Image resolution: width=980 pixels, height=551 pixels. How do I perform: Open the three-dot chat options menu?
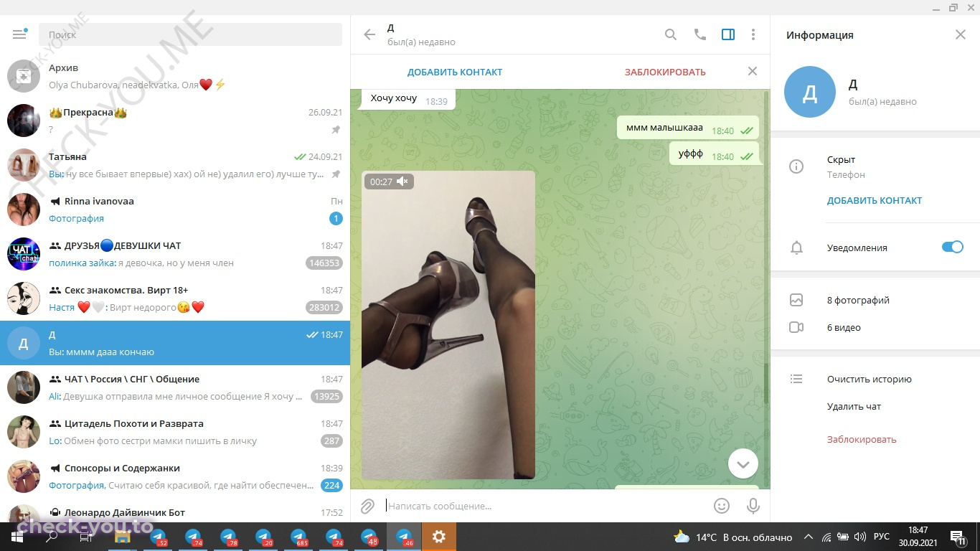[753, 34]
